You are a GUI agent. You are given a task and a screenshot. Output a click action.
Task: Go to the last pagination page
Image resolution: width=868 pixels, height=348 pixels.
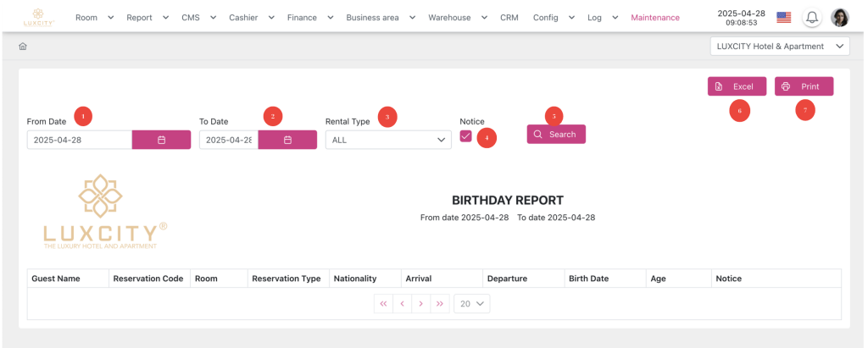pos(439,303)
